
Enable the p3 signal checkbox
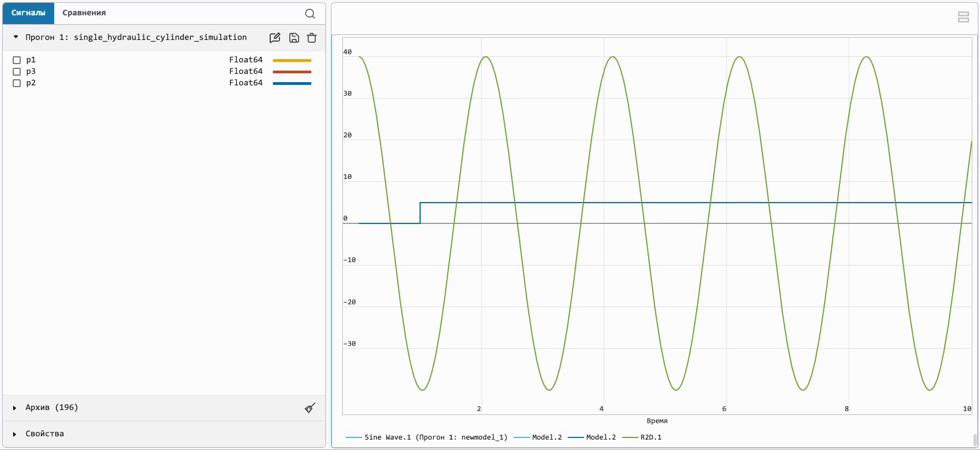pos(16,72)
